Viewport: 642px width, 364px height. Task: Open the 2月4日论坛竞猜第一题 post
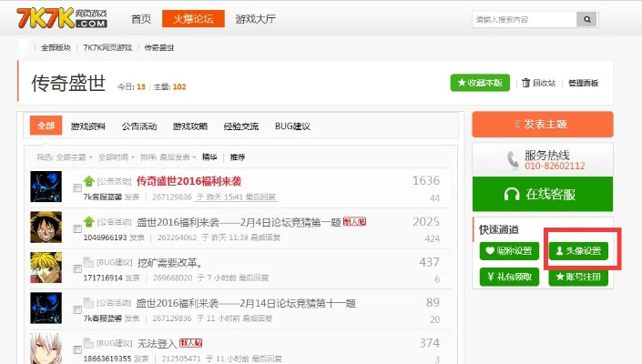pos(239,222)
